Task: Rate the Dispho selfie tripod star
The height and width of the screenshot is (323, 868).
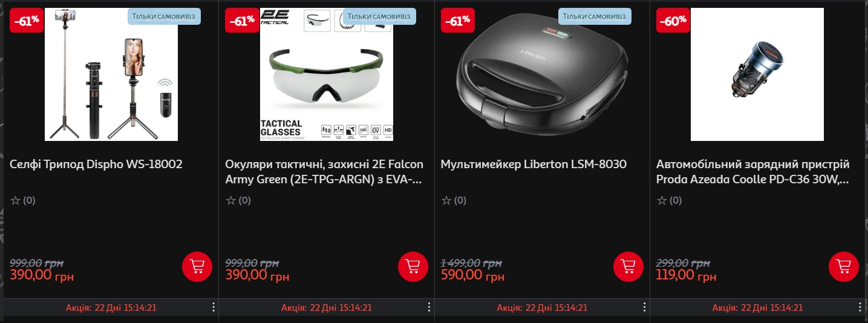Action: pos(15,200)
